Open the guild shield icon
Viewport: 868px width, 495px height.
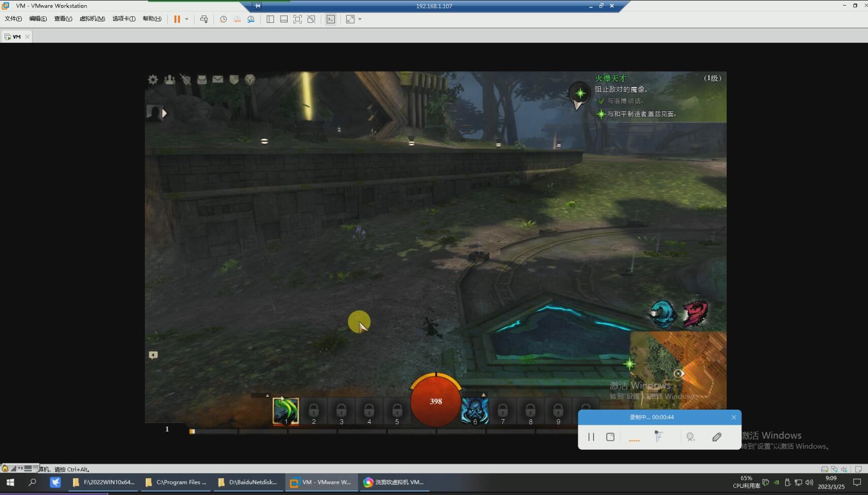coord(234,79)
